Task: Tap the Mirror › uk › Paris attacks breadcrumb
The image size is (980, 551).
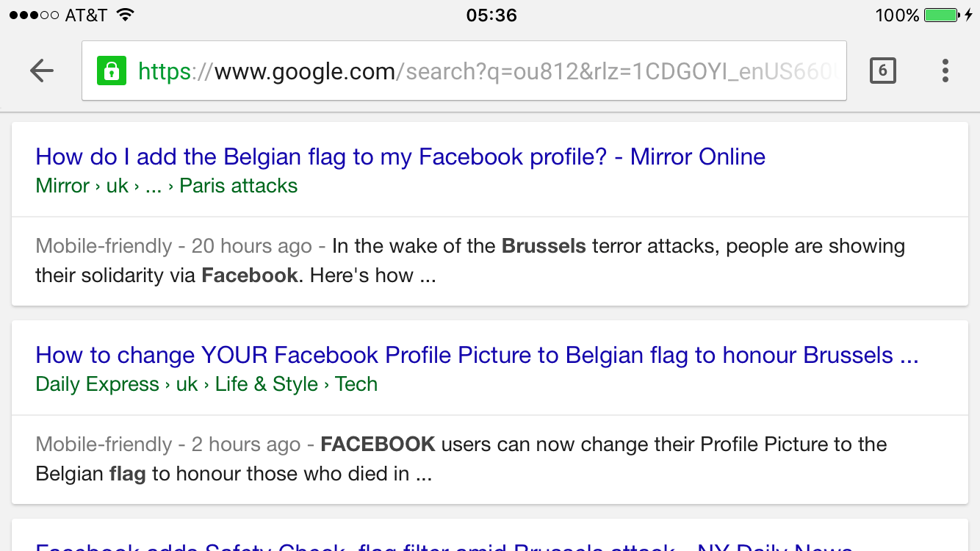Action: point(167,186)
